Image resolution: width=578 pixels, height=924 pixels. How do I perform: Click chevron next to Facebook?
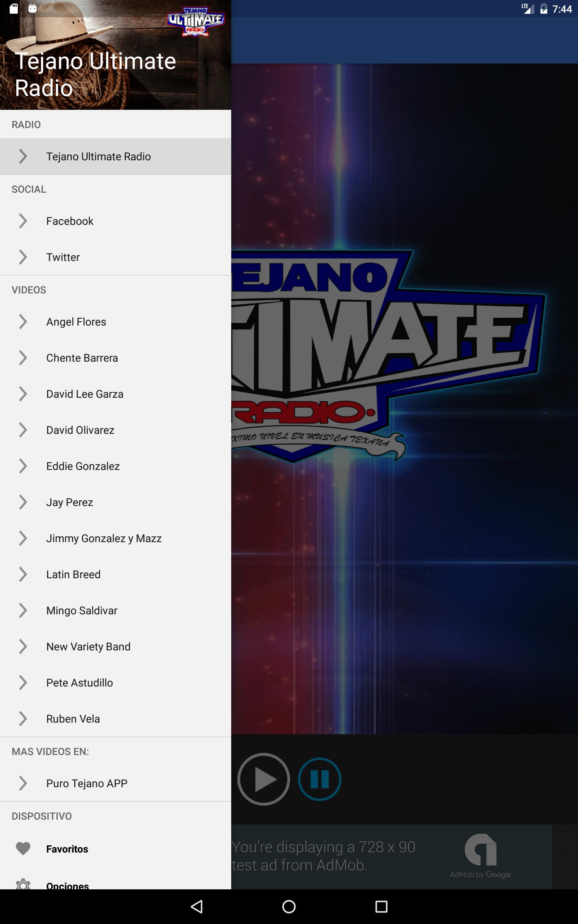coord(23,221)
